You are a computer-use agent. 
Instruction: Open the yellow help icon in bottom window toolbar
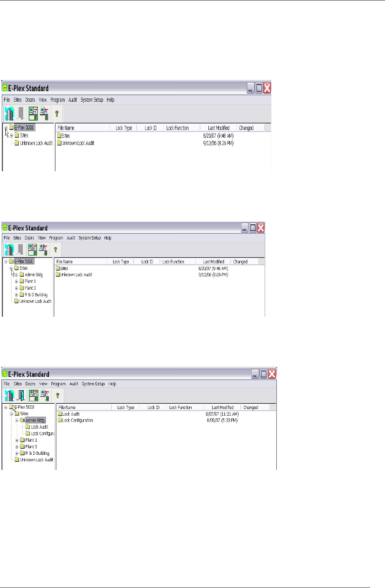[58, 396]
